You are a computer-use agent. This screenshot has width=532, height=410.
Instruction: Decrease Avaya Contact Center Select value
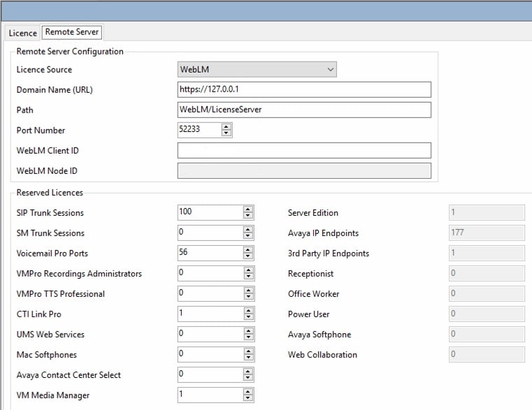tap(248, 378)
